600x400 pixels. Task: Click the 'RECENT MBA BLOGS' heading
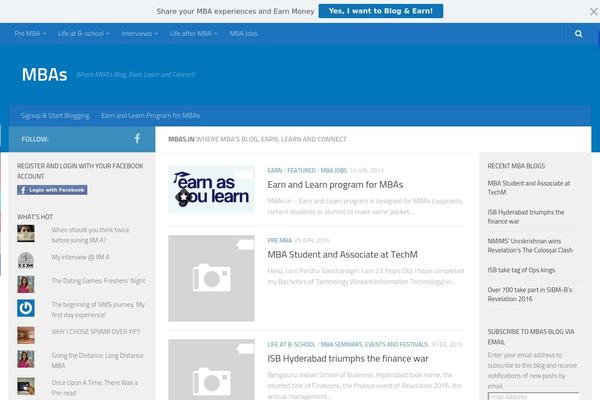click(x=516, y=166)
